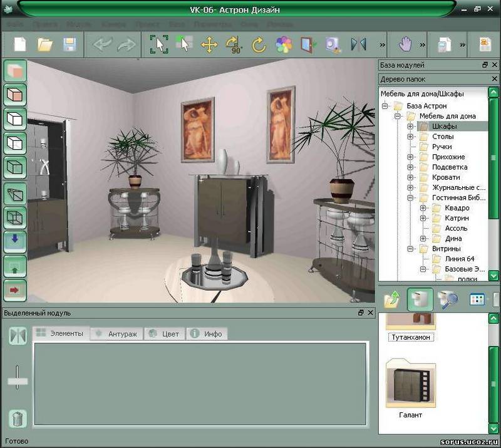This screenshot has height=448, width=501.
Task: Open the Цвет tab
Action: [165, 333]
